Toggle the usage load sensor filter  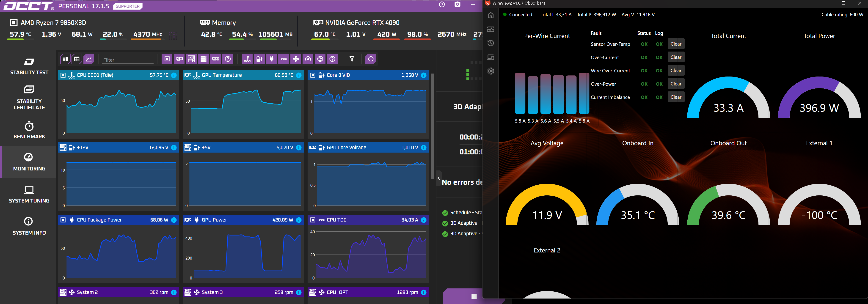[x=320, y=59]
